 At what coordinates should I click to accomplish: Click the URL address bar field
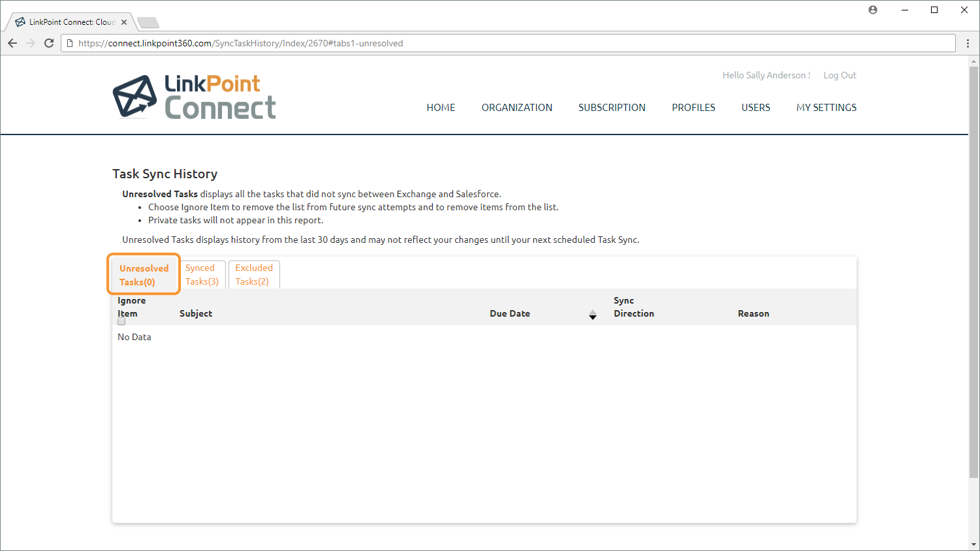pyautogui.click(x=509, y=43)
